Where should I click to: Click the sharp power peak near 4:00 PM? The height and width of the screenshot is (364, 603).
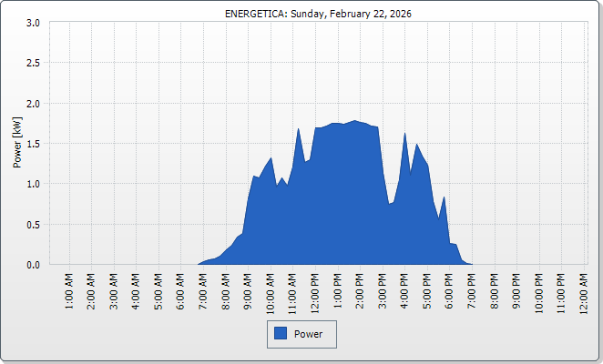pyautogui.click(x=404, y=134)
